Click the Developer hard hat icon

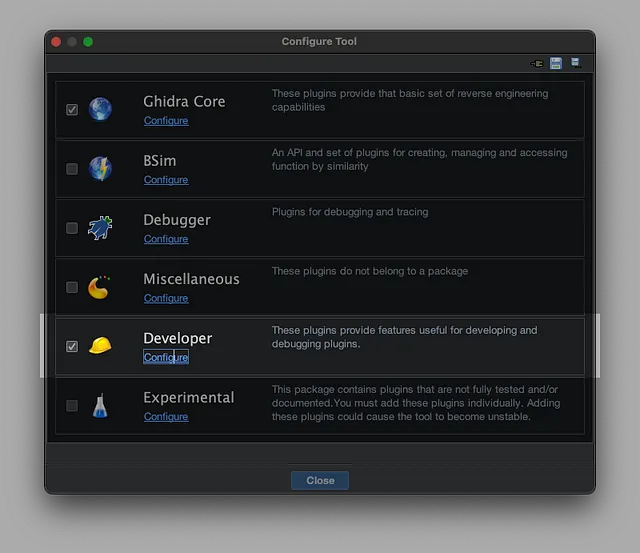point(100,346)
